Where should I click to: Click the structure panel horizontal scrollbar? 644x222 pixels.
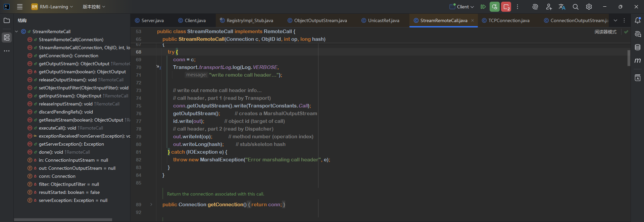click(x=63, y=220)
